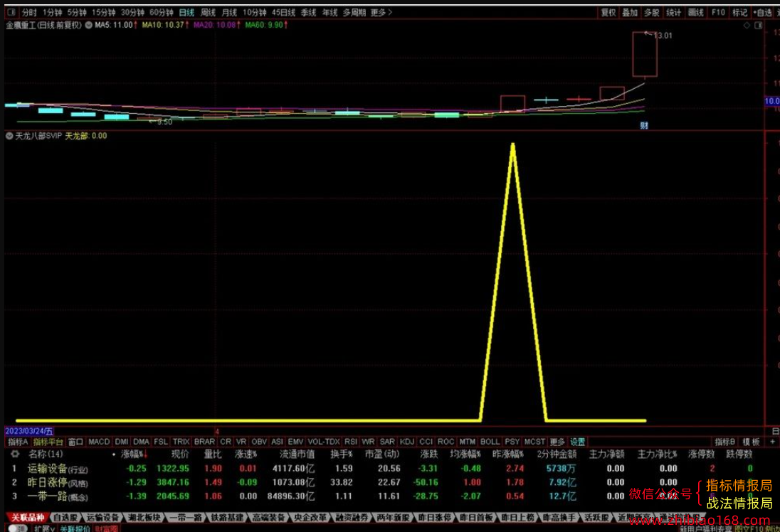Open indicator 设置 settings
Viewport: 780px width, 532px height.
click(x=578, y=442)
